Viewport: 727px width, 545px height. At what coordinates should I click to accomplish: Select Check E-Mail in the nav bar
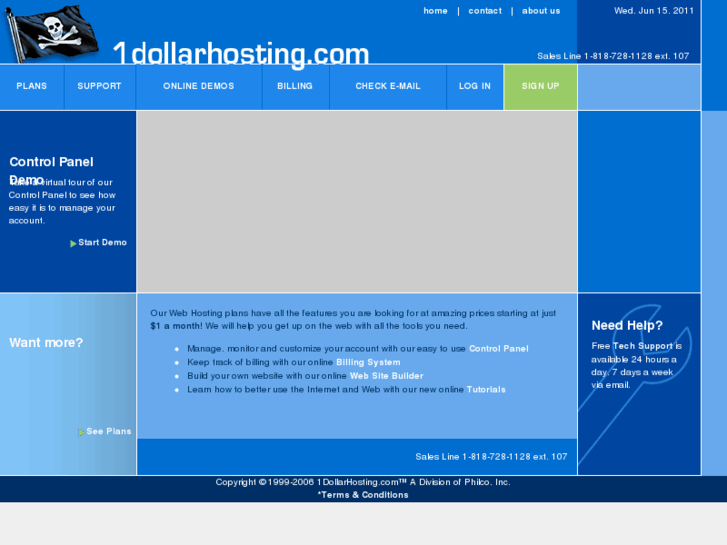388,86
